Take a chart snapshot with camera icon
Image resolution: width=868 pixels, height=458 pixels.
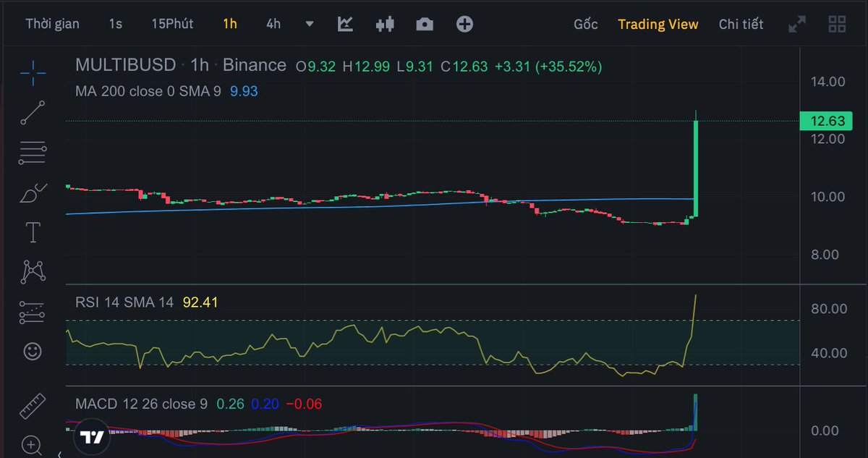(425, 24)
